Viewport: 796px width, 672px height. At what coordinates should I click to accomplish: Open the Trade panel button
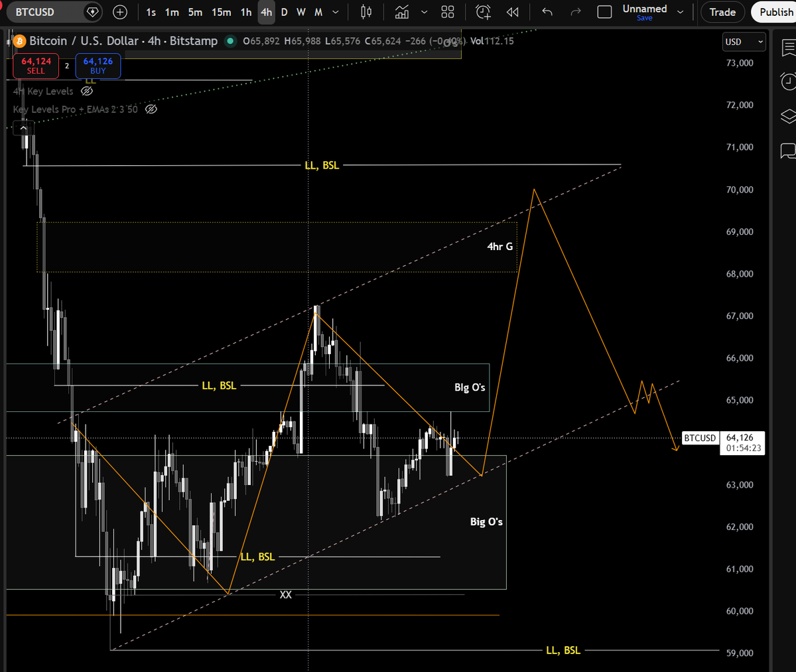point(722,12)
